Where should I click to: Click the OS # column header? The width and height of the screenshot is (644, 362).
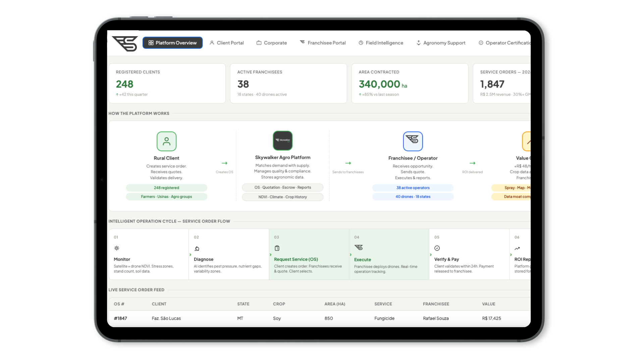119,304
